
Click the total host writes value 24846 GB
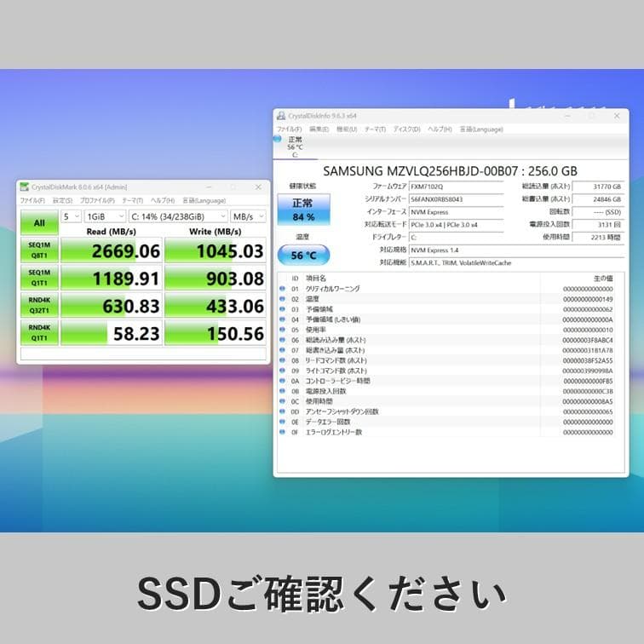pos(598,199)
